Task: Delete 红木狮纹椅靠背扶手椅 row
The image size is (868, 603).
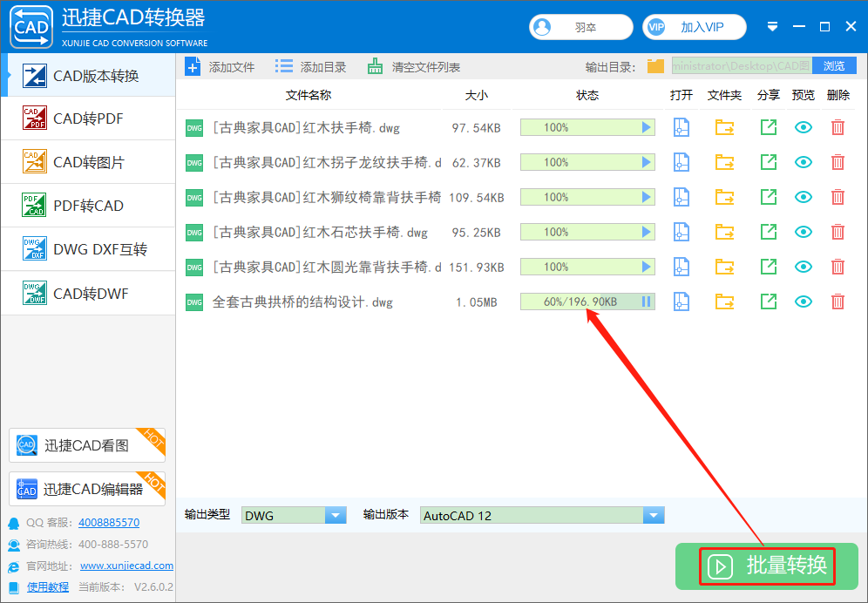Action: (837, 197)
